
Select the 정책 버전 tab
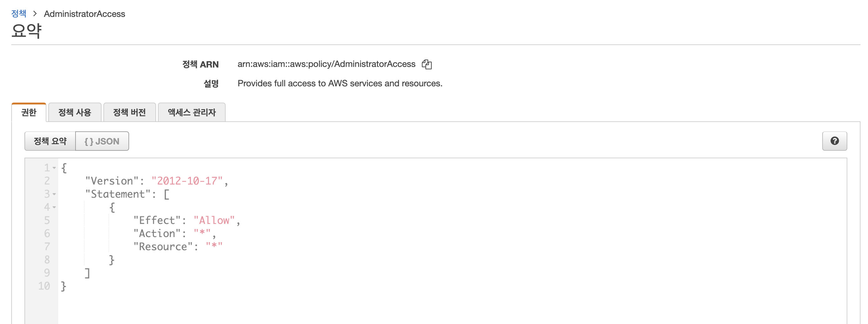(129, 112)
